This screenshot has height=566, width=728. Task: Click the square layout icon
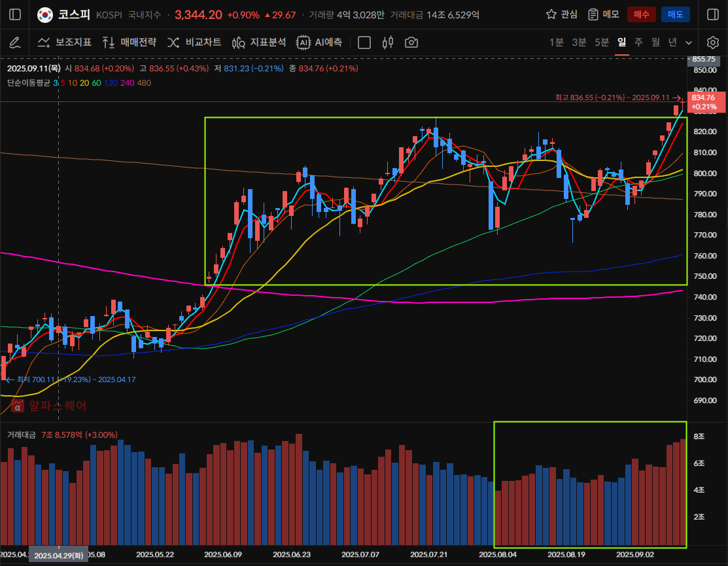click(x=364, y=43)
